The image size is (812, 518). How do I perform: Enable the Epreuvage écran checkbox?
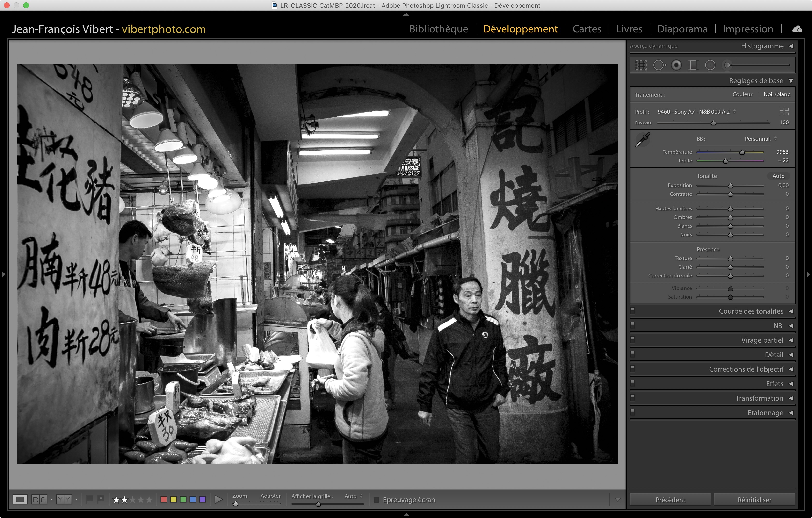pyautogui.click(x=377, y=499)
